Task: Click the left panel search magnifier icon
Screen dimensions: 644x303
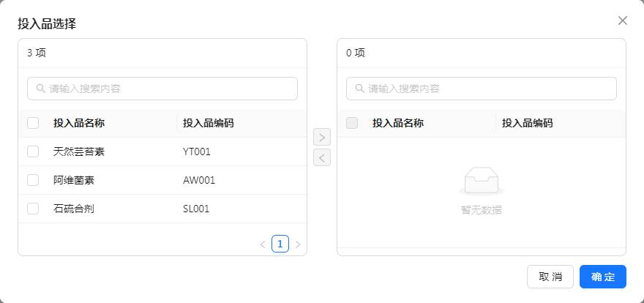Action: (x=40, y=89)
